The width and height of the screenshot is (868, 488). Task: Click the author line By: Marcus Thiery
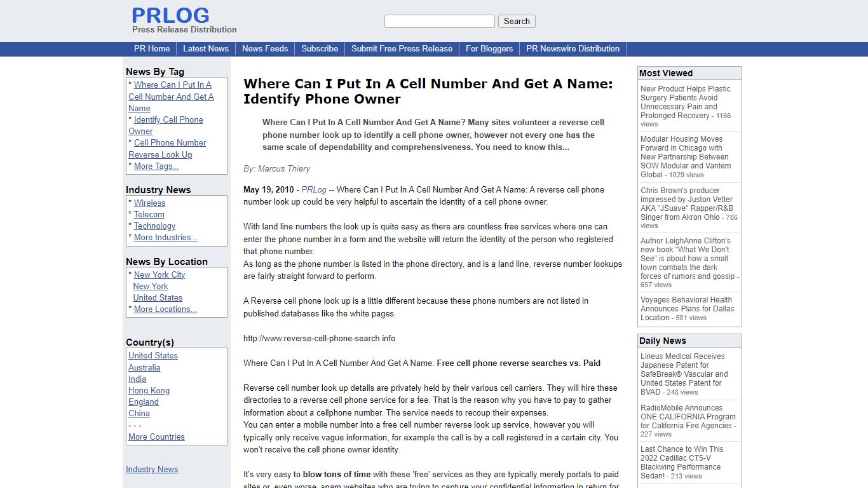(x=276, y=168)
